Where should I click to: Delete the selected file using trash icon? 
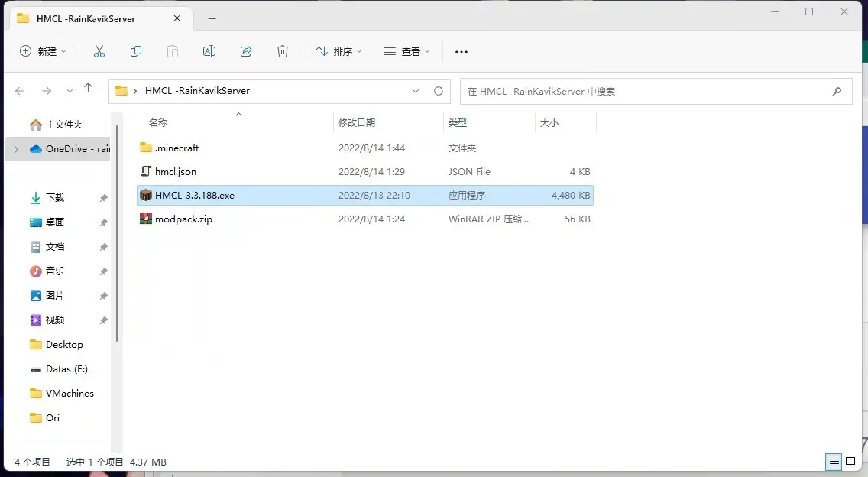(x=282, y=51)
